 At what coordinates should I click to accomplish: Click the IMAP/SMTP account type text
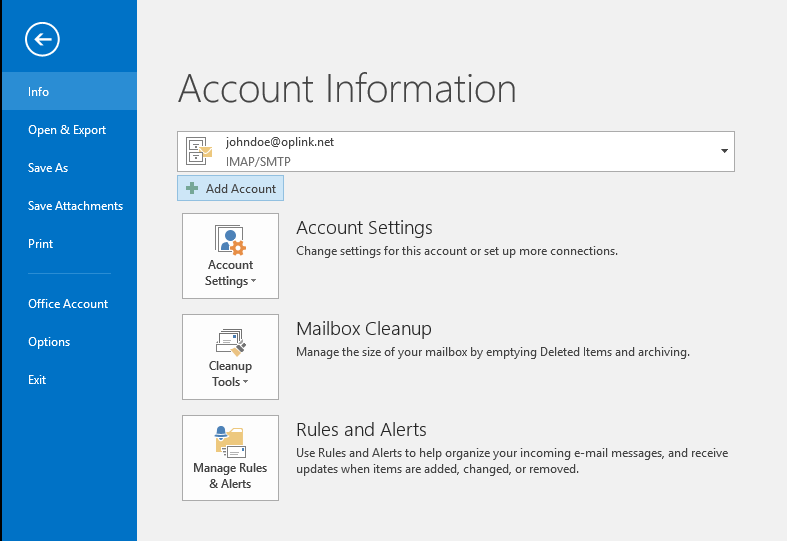click(258, 162)
